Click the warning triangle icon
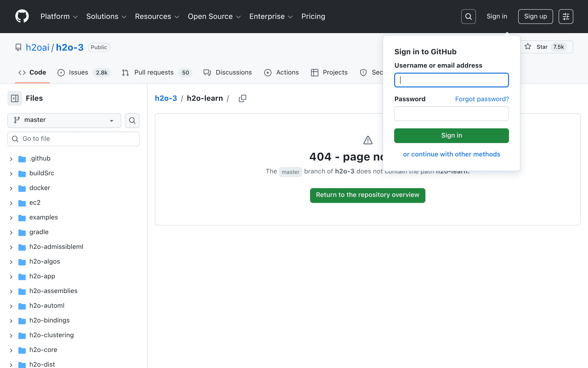 tap(368, 140)
